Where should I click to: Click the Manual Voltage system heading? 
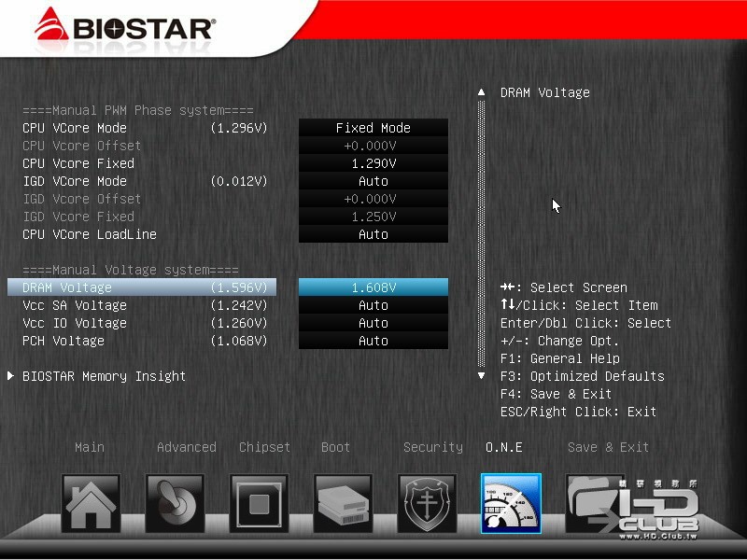[131, 270]
